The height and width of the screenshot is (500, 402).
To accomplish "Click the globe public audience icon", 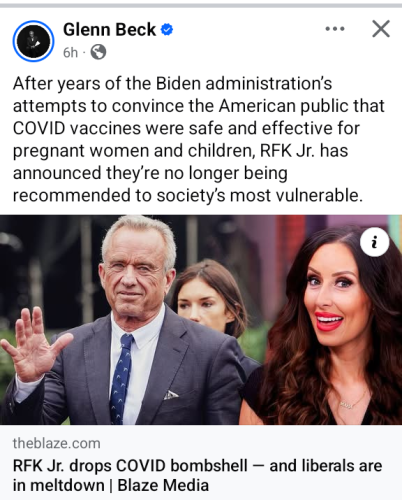I will (x=98, y=52).
